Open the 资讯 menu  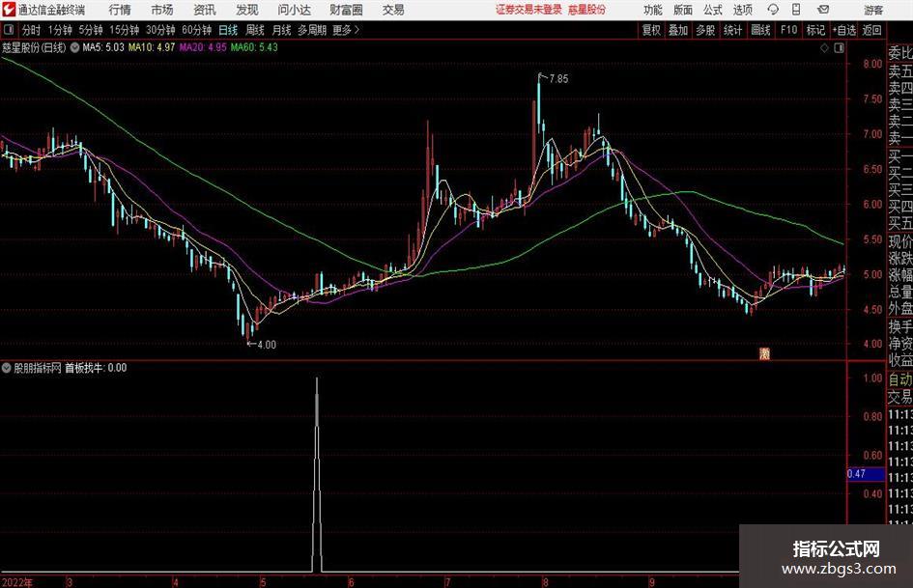tap(205, 10)
